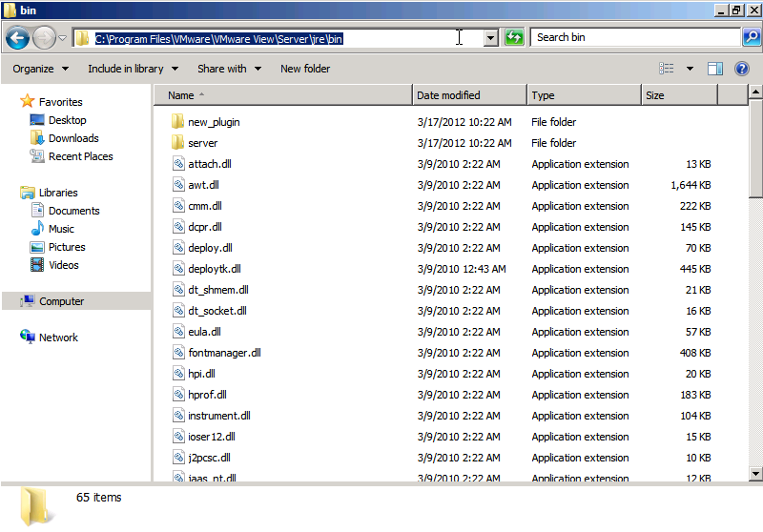Click the scroll up arrow of file list
Image resolution: width=763 pixels, height=532 pixels.
click(755, 92)
